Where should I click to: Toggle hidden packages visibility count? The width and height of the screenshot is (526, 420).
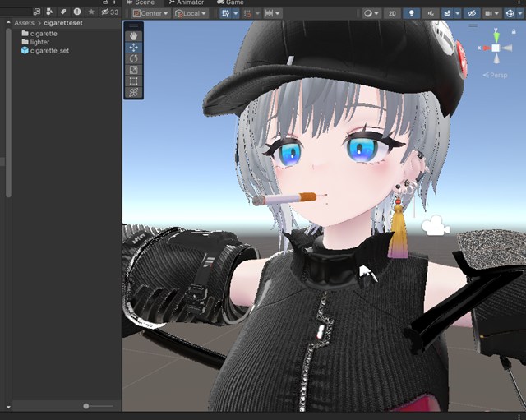108,12
